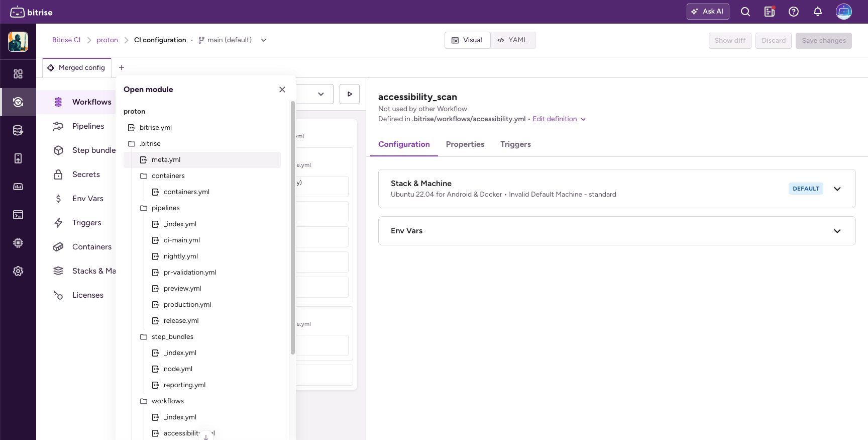Select meta.yml module file
Image resolution: width=868 pixels, height=440 pixels.
pyautogui.click(x=202, y=160)
